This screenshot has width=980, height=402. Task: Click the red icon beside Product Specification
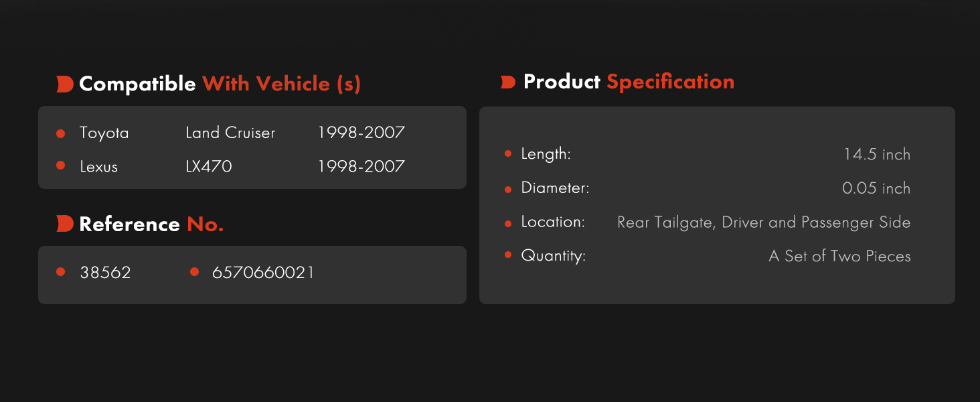tap(508, 82)
